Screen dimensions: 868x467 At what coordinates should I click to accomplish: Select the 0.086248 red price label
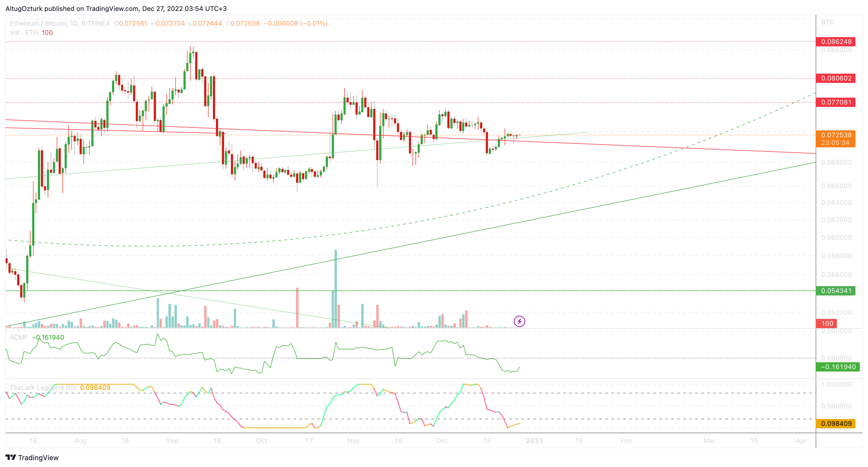coord(836,41)
